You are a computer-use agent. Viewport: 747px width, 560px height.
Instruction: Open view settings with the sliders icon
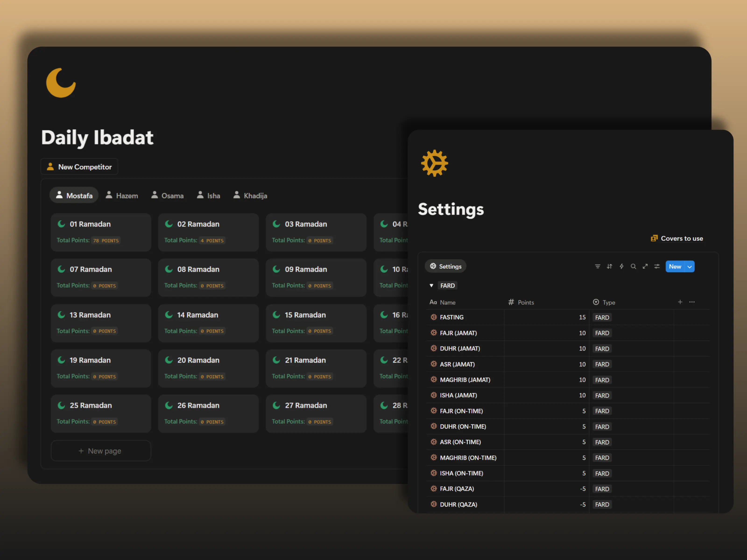[657, 266]
